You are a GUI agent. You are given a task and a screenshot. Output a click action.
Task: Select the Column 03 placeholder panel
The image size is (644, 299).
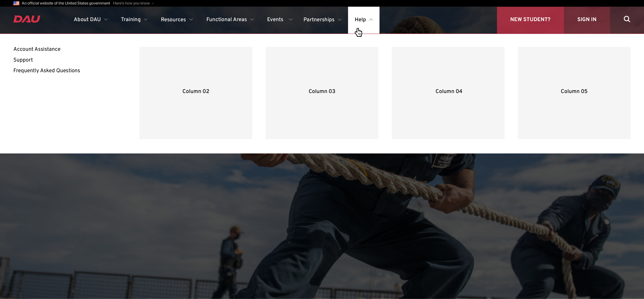pyautogui.click(x=322, y=93)
